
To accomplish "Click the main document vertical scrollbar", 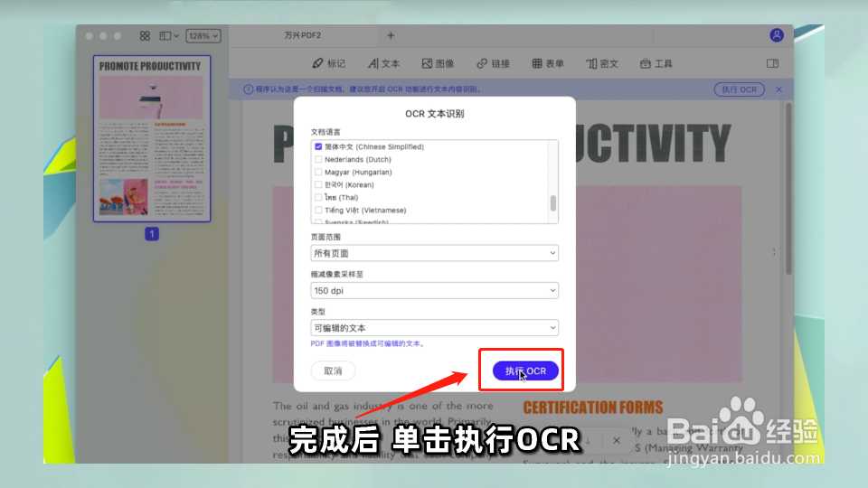I will (x=788, y=188).
